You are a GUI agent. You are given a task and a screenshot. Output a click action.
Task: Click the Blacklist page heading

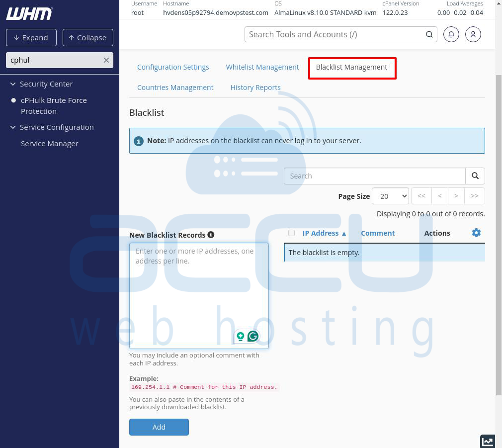(x=147, y=113)
